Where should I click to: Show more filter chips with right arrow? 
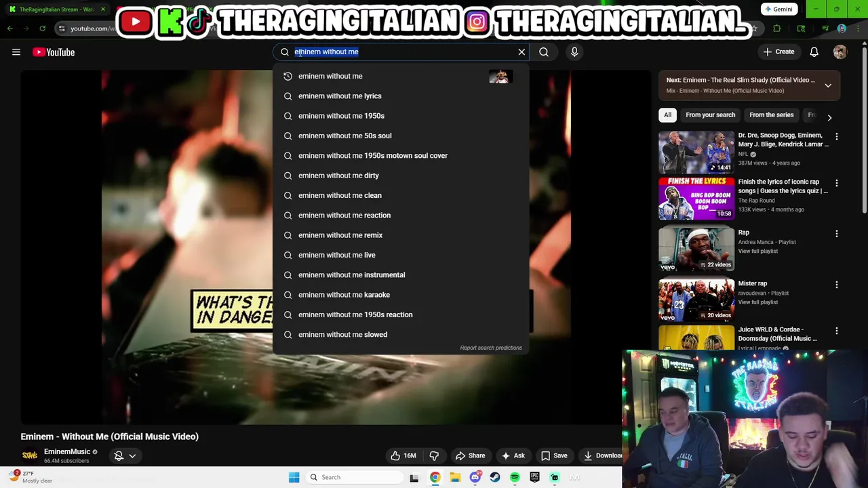(829, 117)
